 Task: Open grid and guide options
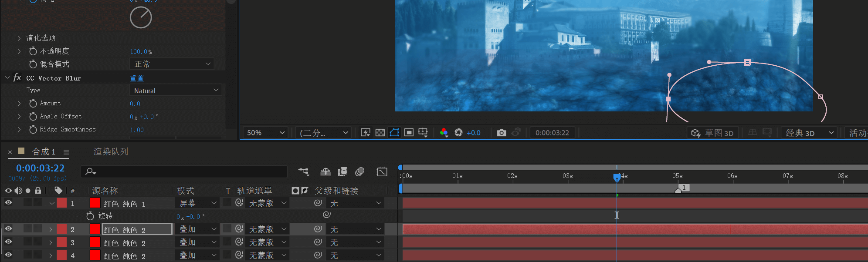423,132
